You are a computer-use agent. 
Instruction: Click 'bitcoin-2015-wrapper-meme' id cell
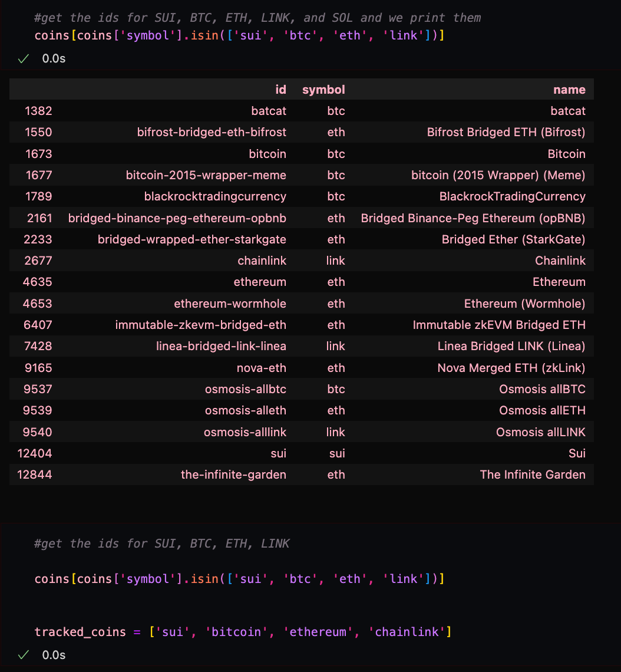(206, 175)
